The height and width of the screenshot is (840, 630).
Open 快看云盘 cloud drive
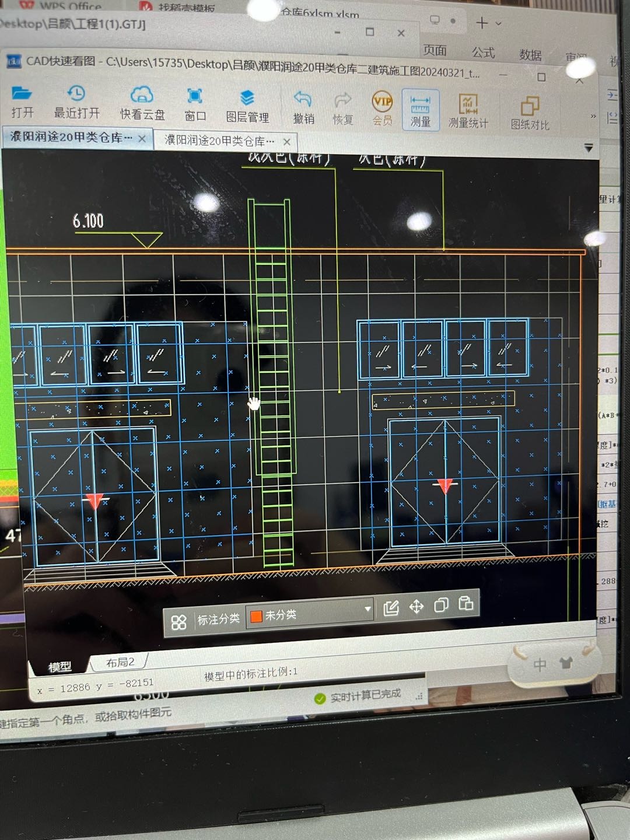point(142,104)
